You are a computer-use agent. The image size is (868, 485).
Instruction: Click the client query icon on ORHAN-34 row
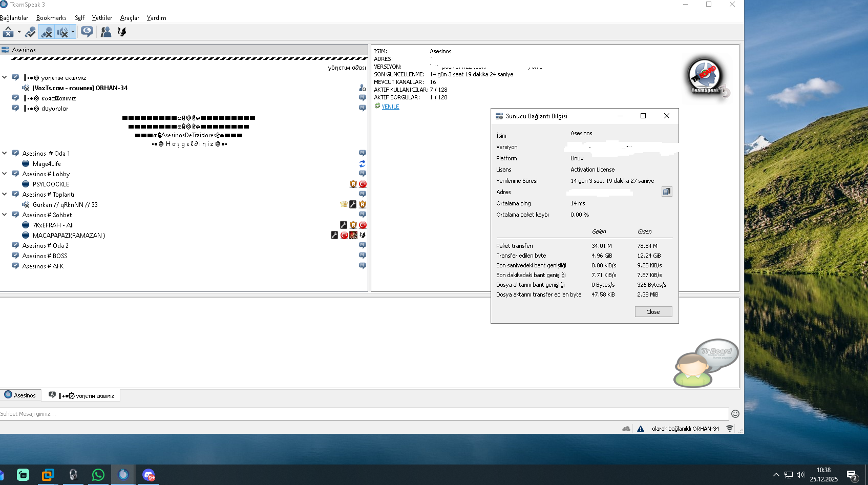pos(363,88)
